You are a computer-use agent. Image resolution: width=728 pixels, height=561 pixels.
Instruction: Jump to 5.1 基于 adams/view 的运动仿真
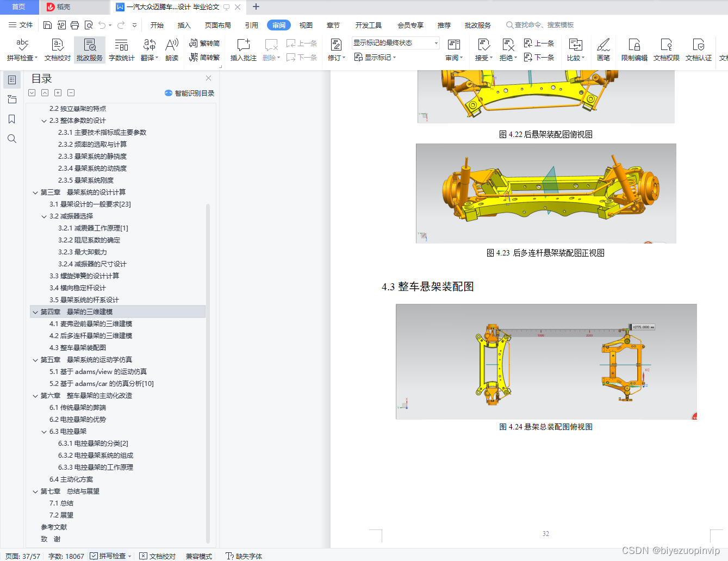click(x=98, y=372)
